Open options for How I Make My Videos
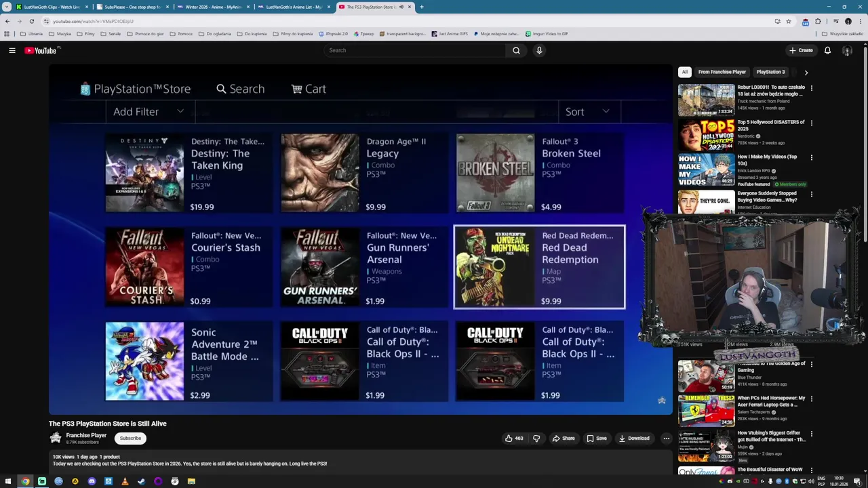The image size is (868, 488). point(811,157)
